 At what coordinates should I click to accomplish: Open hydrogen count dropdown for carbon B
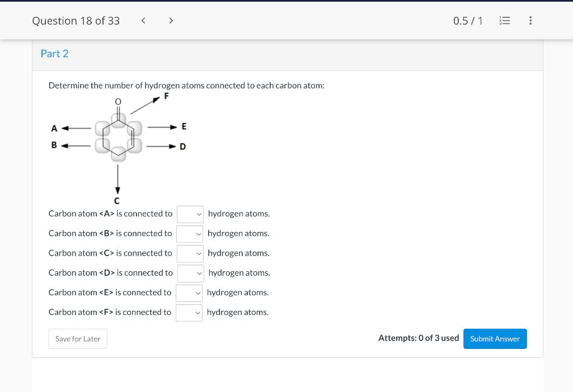(190, 234)
